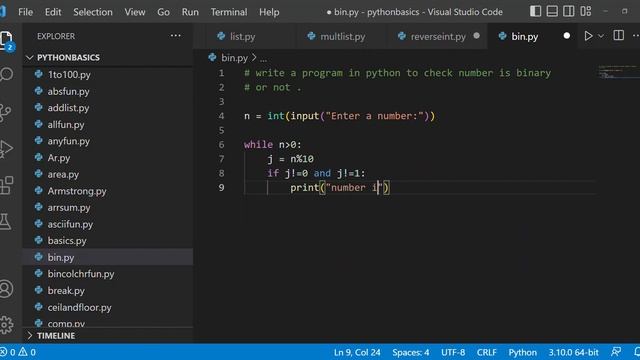
Task: Show problems via errors and warnings status
Action: point(18,352)
